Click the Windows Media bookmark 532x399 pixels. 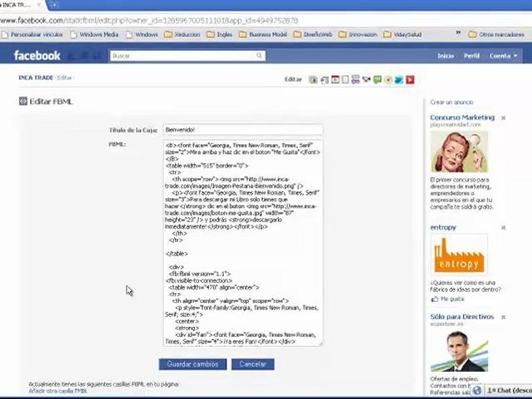tap(94, 34)
